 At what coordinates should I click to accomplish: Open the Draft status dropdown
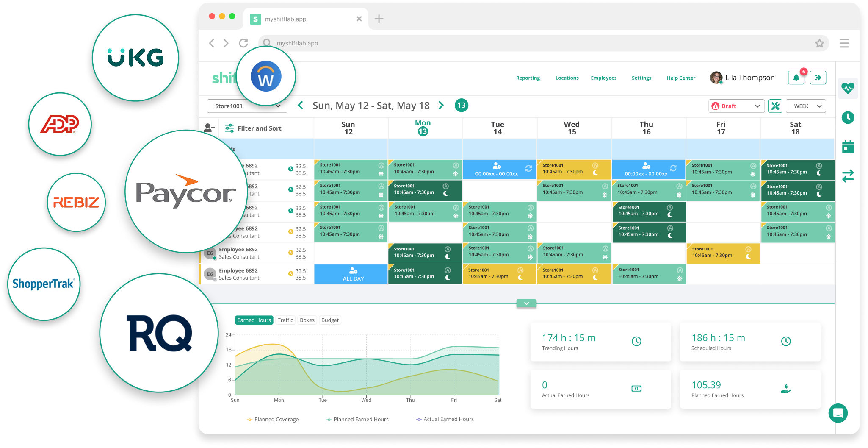[736, 106]
